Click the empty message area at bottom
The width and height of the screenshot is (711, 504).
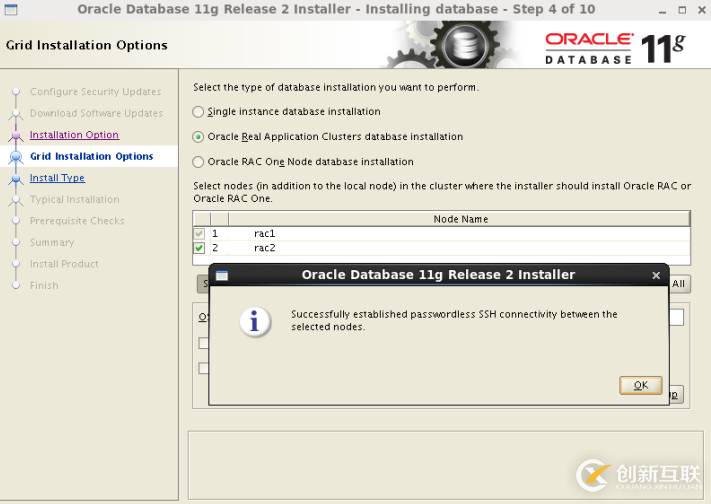coord(446,465)
